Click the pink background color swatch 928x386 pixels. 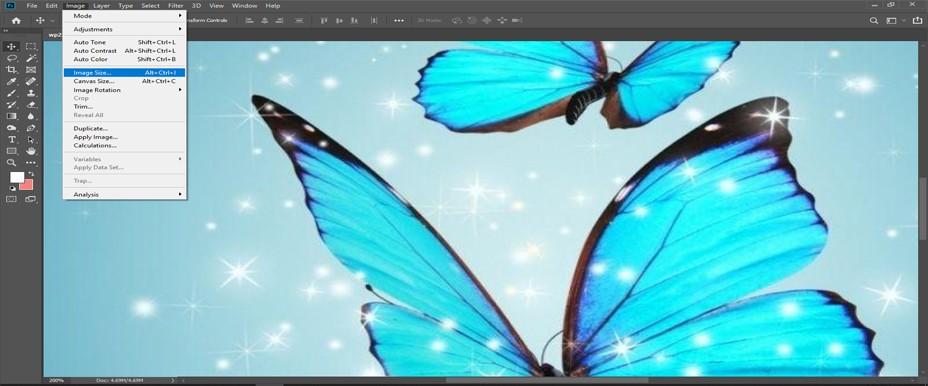pos(27,185)
